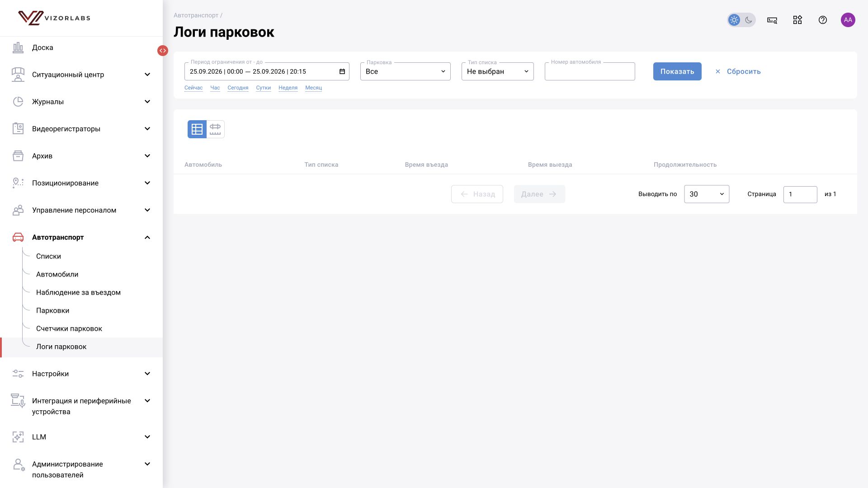This screenshot has height=488, width=868.
Task: Open the Выводить по rows dropdown
Action: pos(707,194)
